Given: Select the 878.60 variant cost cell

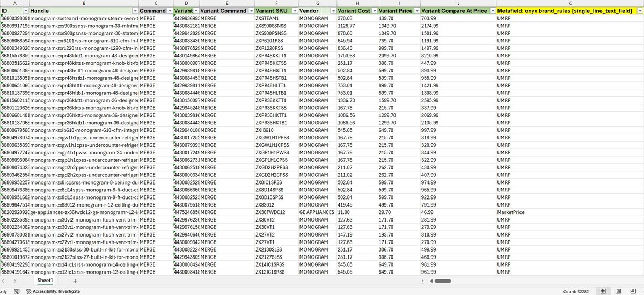Looking at the screenshot, I should pyautogui.click(x=357, y=33).
